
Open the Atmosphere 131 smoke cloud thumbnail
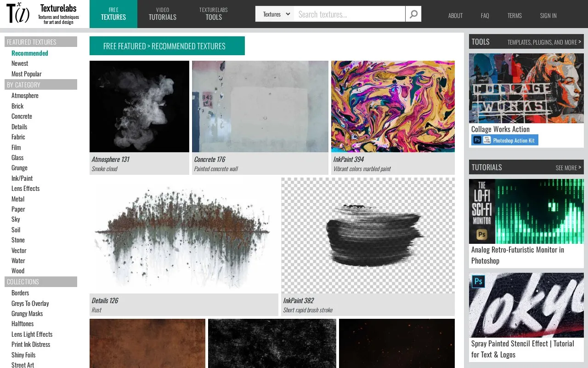(139, 106)
